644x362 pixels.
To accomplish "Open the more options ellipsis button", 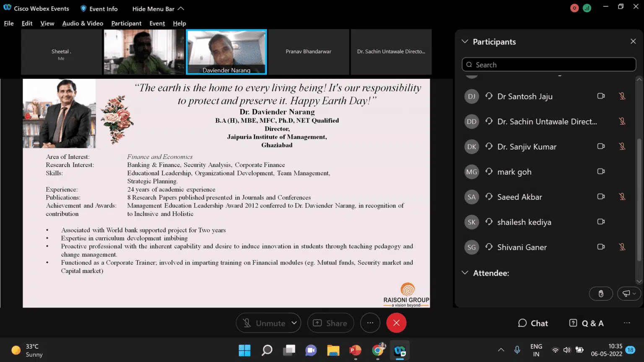I will tap(370, 323).
